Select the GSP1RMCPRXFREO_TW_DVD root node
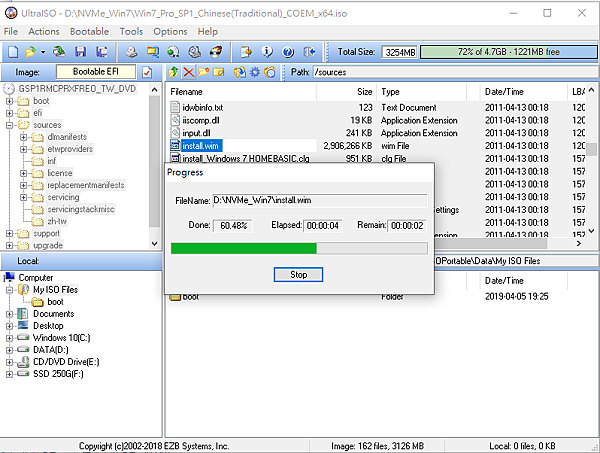 coord(77,89)
